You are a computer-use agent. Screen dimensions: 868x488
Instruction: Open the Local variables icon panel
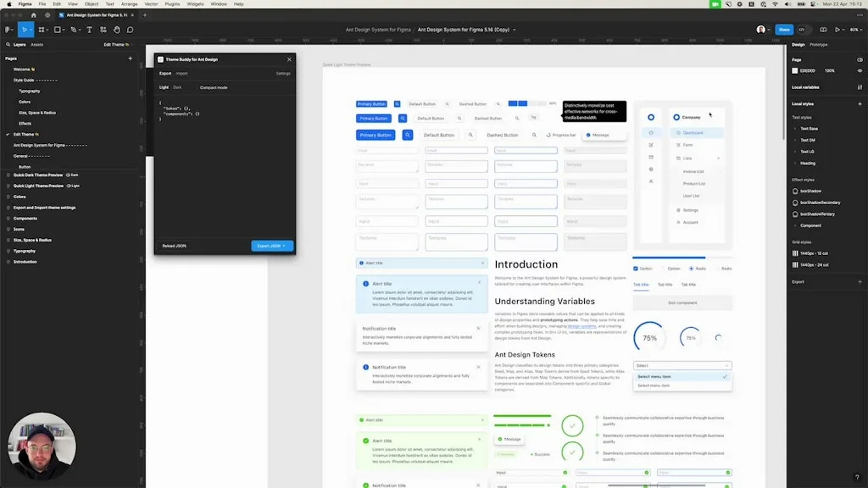[859, 86]
